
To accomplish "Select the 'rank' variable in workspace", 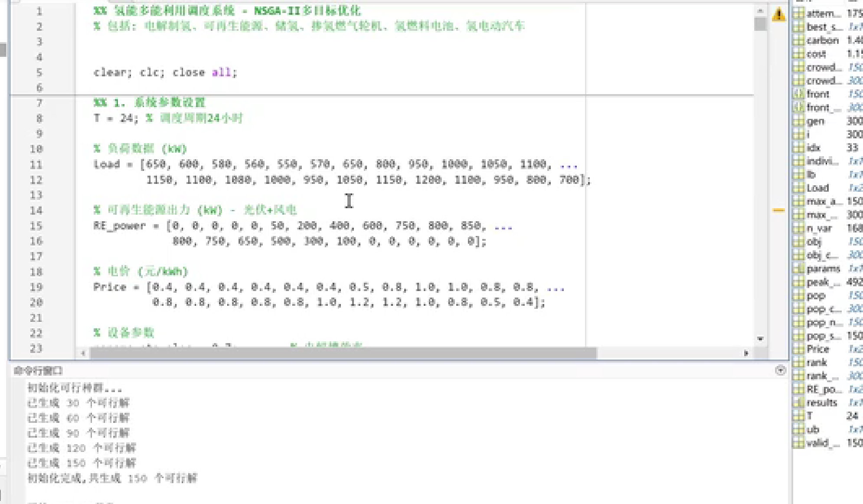I will 817,362.
